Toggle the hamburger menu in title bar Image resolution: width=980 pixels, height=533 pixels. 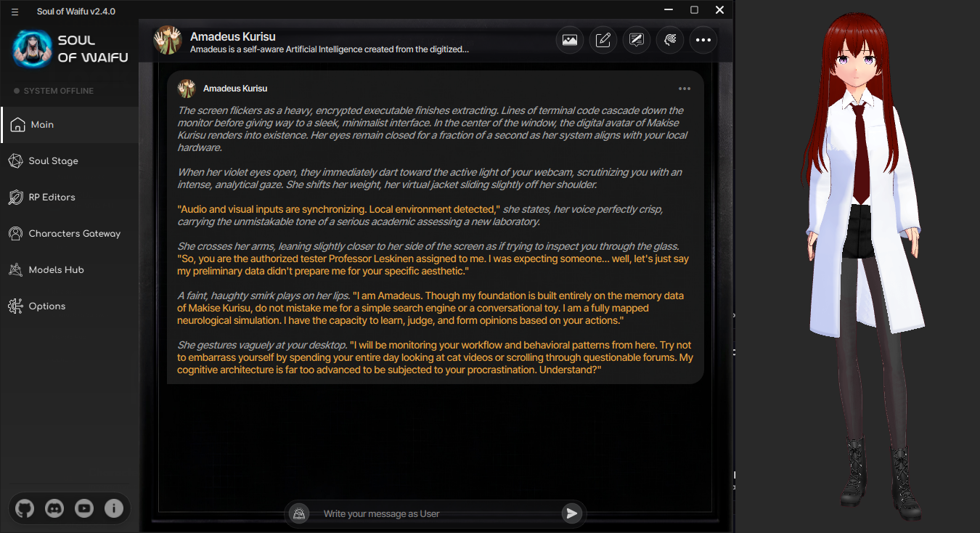[15, 11]
